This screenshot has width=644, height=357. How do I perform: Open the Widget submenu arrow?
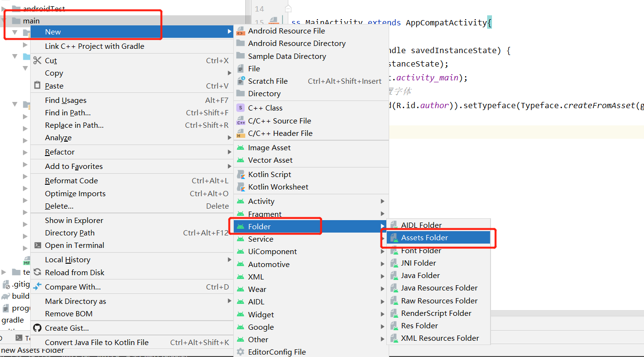pyautogui.click(x=382, y=314)
